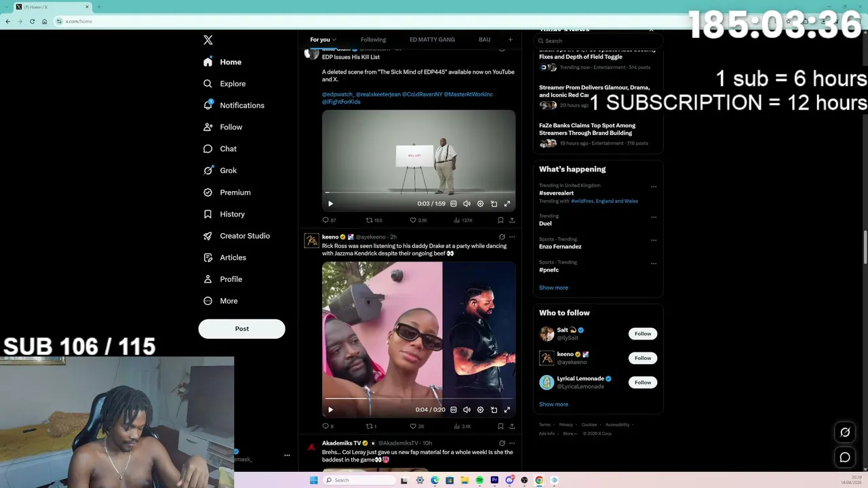The width and height of the screenshot is (868, 488).
Task: Open options for the #severealert trend
Action: [654, 186]
